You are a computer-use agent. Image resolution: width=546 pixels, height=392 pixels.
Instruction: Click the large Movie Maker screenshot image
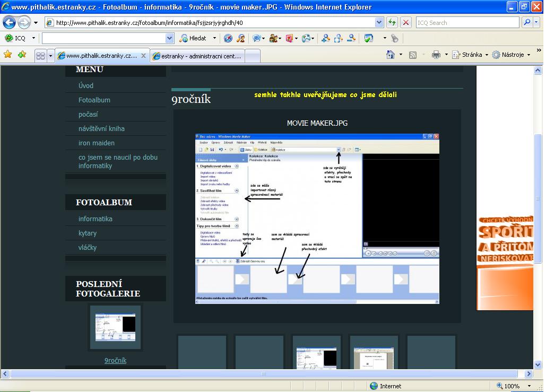(x=317, y=219)
